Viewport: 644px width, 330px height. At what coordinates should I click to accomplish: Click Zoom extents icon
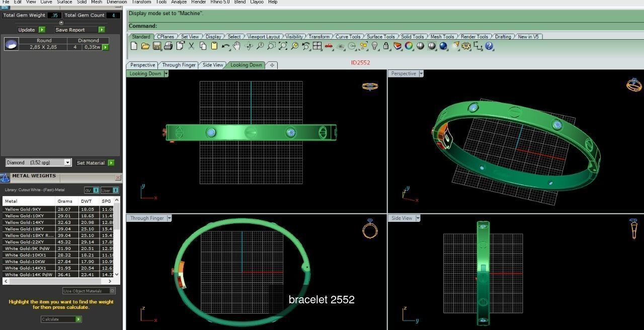[x=283, y=46]
